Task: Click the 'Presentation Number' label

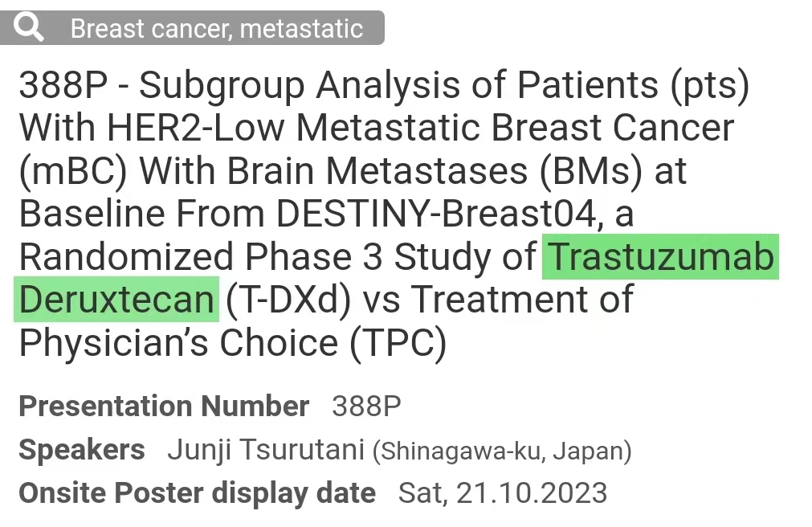Action: point(164,406)
